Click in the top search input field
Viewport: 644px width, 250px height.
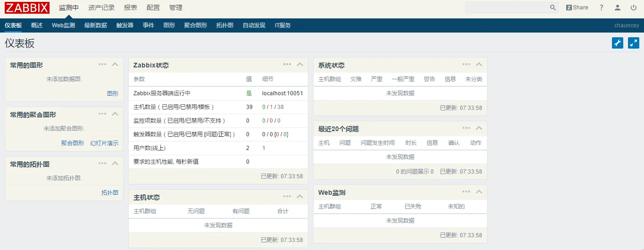click(x=507, y=8)
